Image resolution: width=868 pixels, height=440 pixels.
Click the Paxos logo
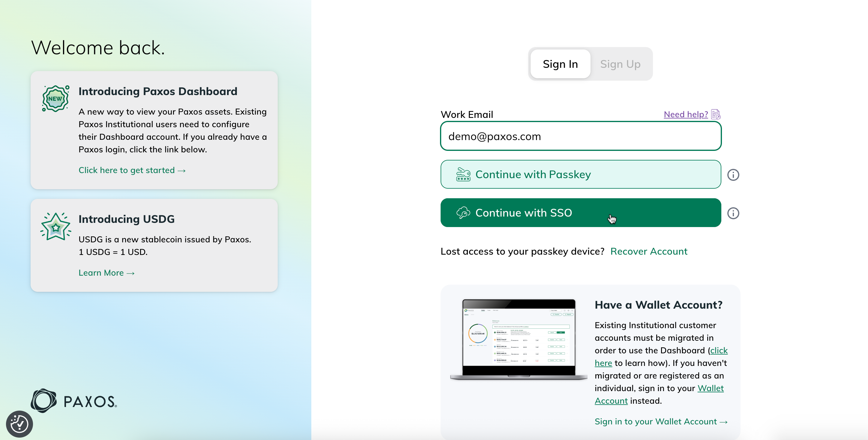(74, 401)
